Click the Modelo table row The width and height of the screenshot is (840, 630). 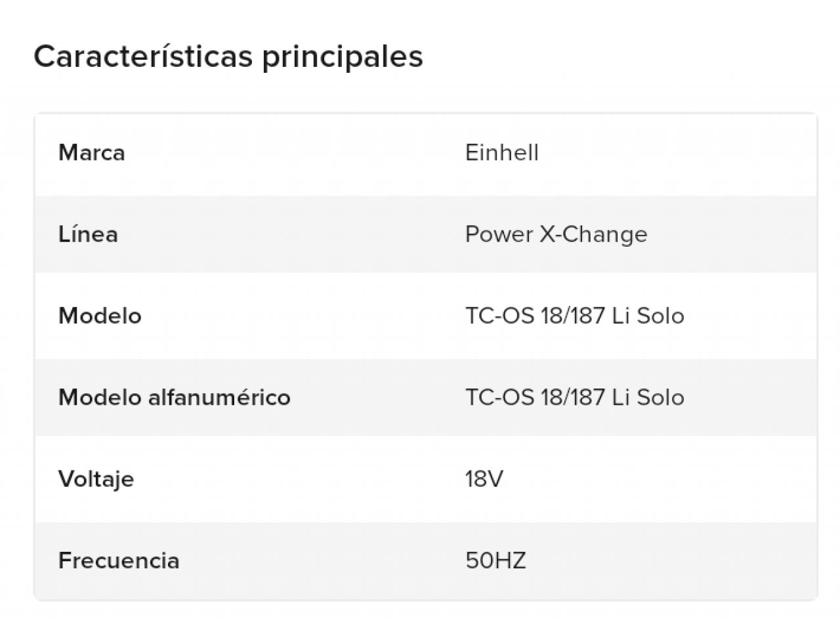[426, 316]
